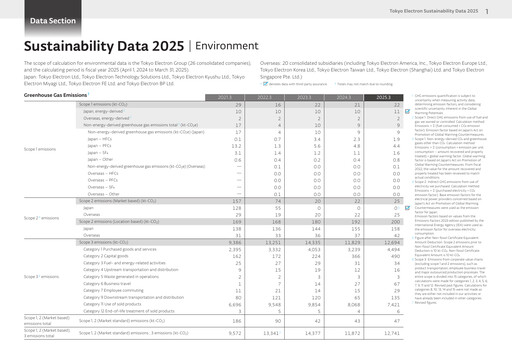Click 'Scope 1, 2 (Market standard) emissions (kt-CO2)' label
This screenshot has width=512, height=362.
click(x=122, y=321)
